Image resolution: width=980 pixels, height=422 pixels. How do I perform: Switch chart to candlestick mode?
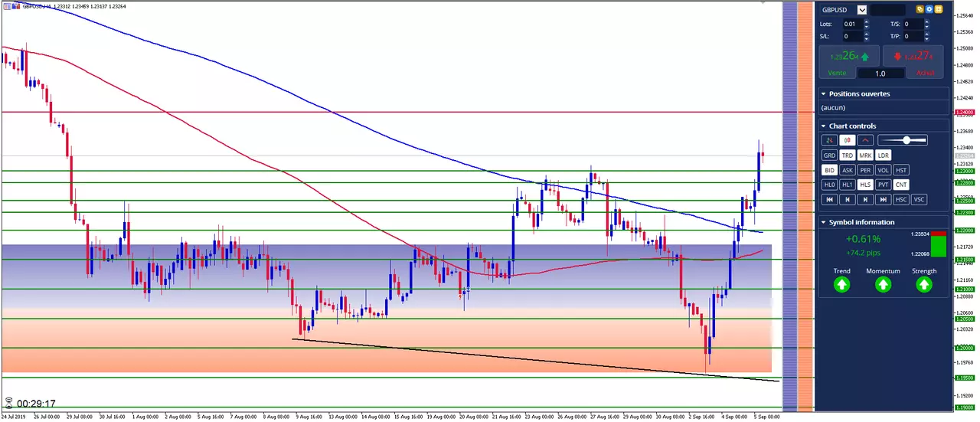point(848,140)
